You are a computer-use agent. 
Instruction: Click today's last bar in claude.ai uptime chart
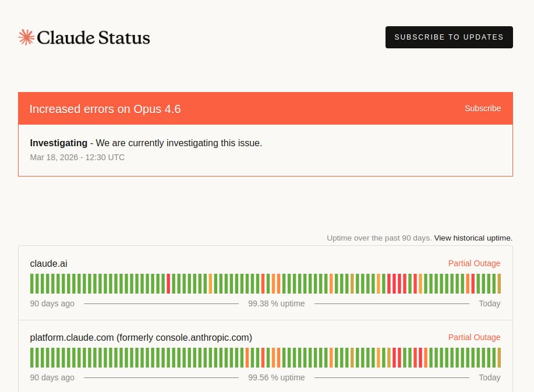(x=499, y=284)
